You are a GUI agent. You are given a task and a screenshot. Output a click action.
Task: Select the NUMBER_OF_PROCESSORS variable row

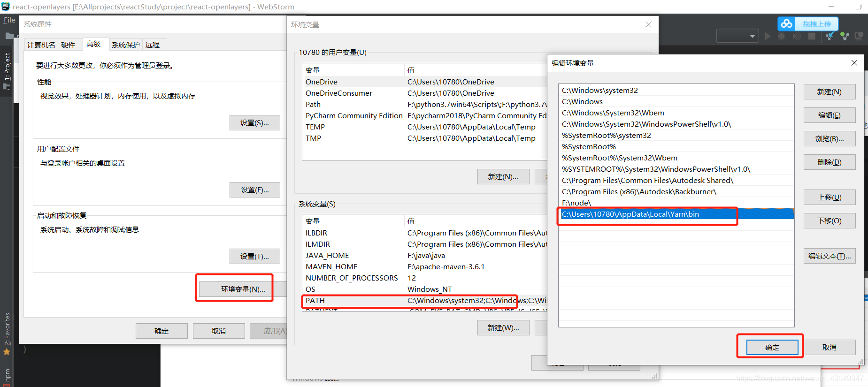[x=425, y=278]
